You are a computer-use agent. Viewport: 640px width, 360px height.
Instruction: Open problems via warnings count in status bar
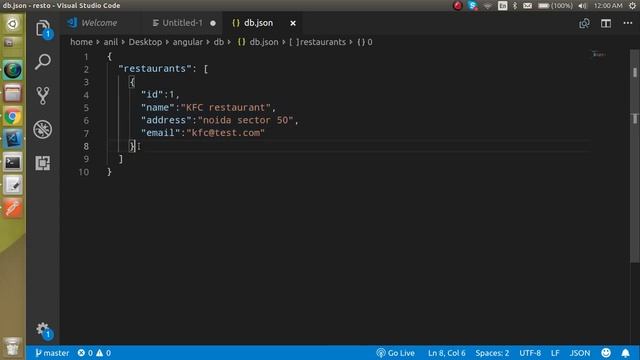104,353
